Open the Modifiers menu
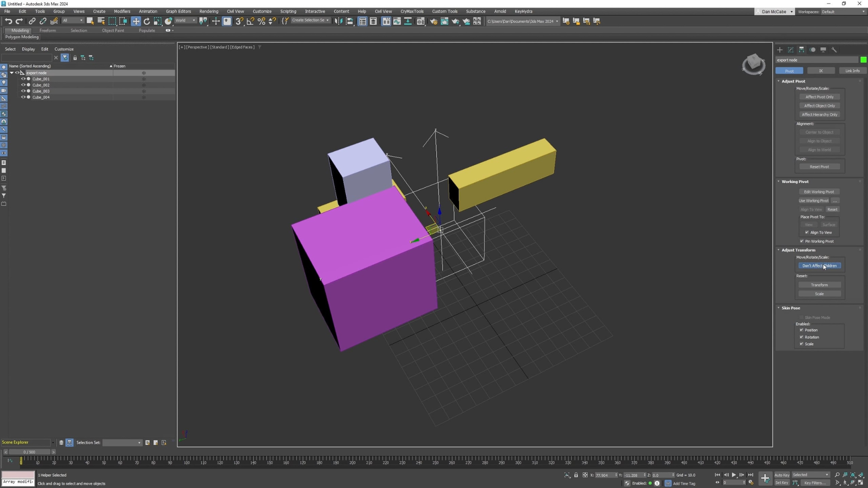 pos(122,11)
